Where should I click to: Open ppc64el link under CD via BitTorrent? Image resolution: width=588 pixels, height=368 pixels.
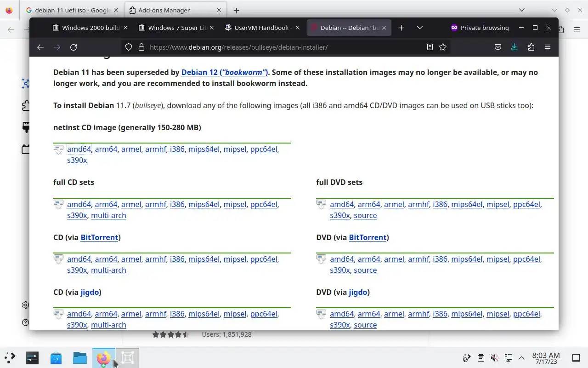point(264,259)
